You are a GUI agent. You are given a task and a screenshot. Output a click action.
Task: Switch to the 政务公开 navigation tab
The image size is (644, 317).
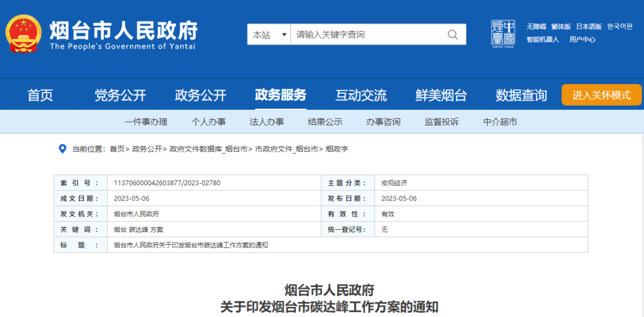[x=200, y=95]
